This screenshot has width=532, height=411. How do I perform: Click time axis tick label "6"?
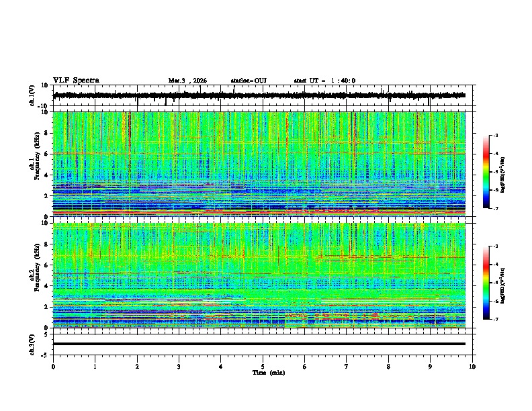[x=305, y=367]
